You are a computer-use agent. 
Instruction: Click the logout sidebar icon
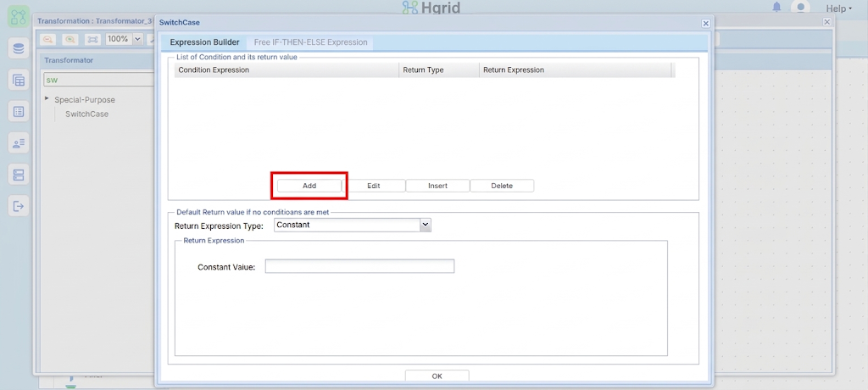point(19,207)
